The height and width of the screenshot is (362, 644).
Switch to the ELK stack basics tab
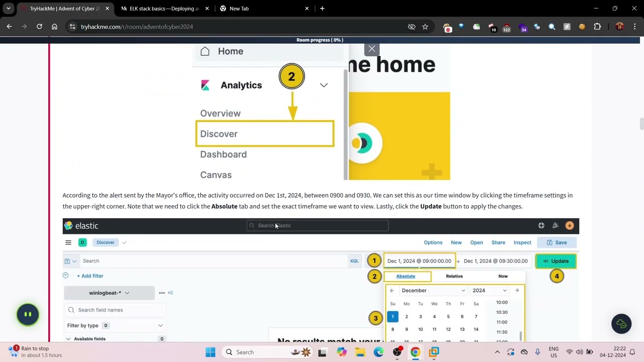pos(165,9)
